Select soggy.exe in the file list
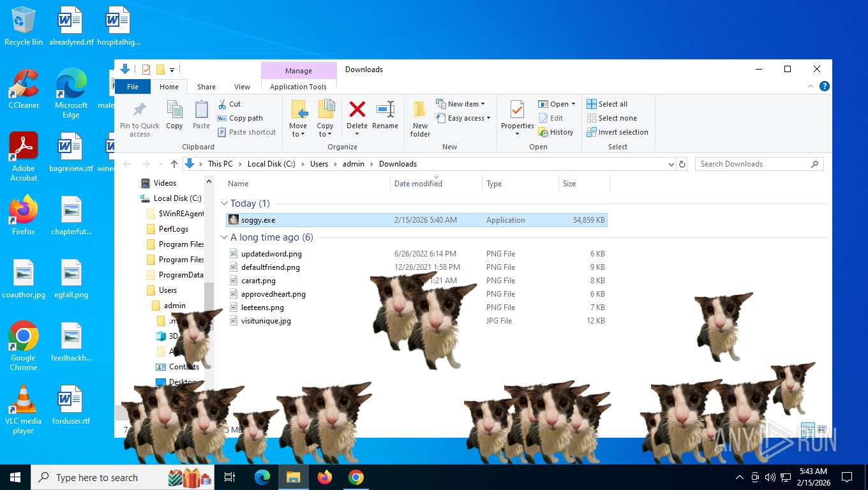Image resolution: width=868 pixels, height=490 pixels. 417,220
